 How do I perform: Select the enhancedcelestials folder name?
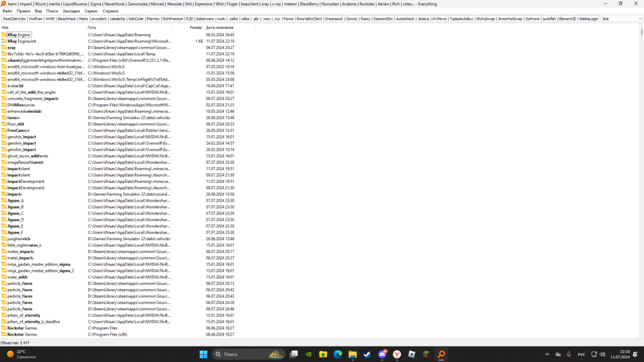click(24, 111)
